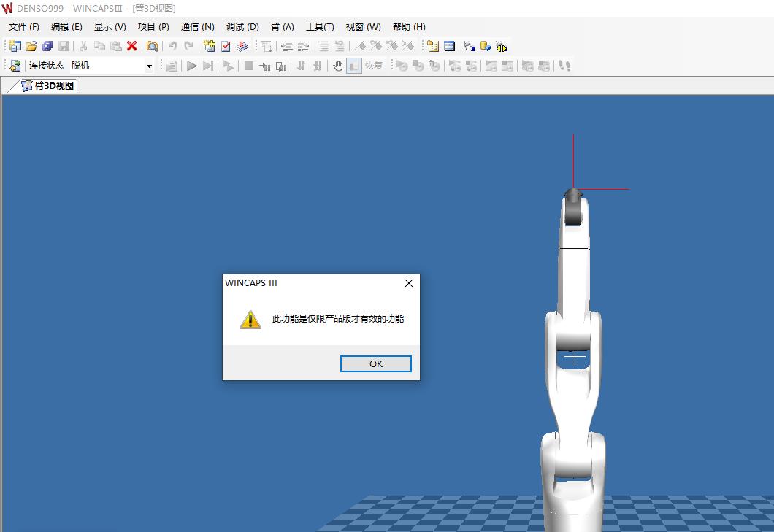Click the red checkmark syntax check icon
Screen dimensions: 774x532
click(x=226, y=46)
